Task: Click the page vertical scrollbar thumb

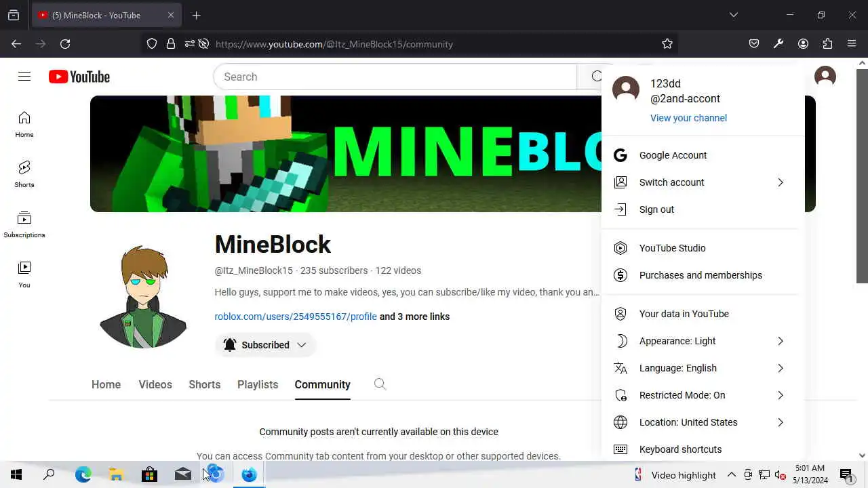Action: click(x=862, y=176)
